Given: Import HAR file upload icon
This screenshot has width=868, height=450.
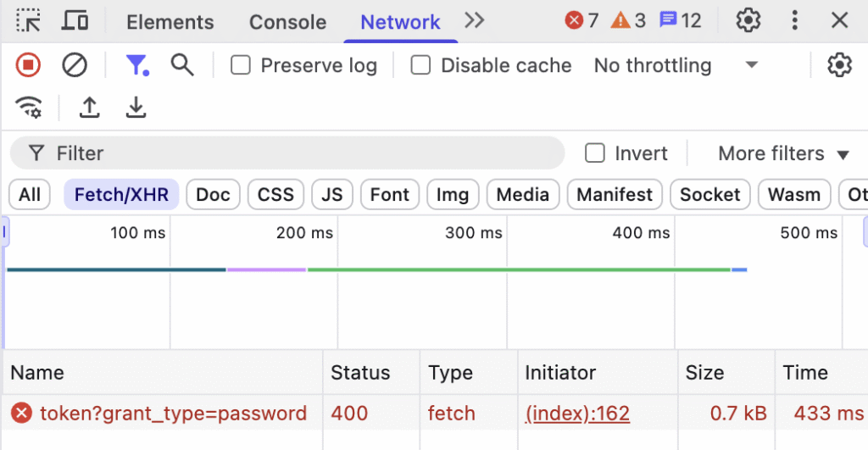Looking at the screenshot, I should [89, 108].
